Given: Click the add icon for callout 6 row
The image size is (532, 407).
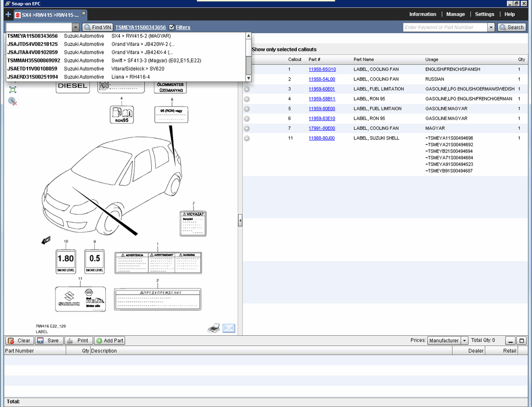Looking at the screenshot, I should (247, 119).
